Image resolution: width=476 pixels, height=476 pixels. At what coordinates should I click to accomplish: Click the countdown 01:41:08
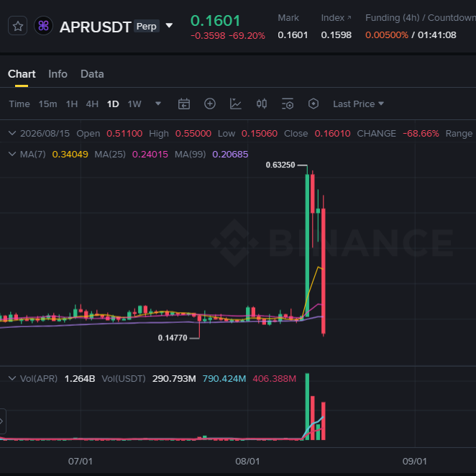[437, 35]
